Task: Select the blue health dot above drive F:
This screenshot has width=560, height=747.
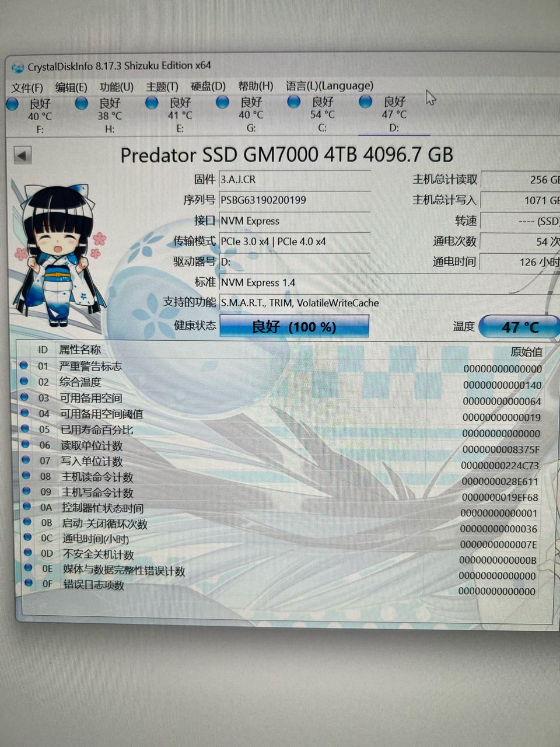Action: pos(12,103)
